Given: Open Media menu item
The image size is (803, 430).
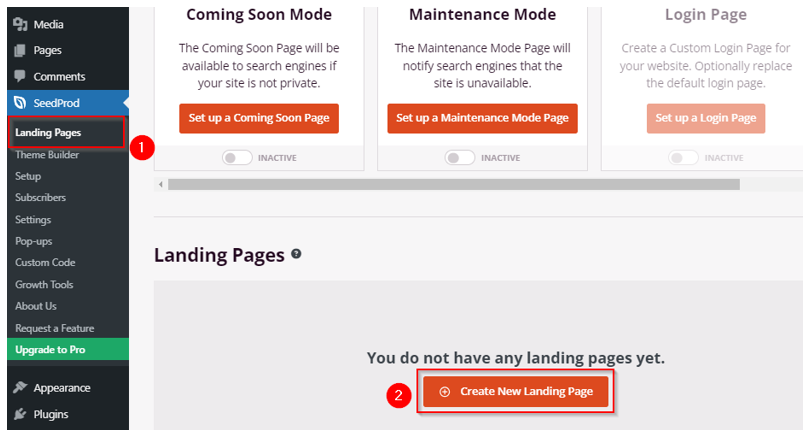Looking at the screenshot, I should [68, 24].
